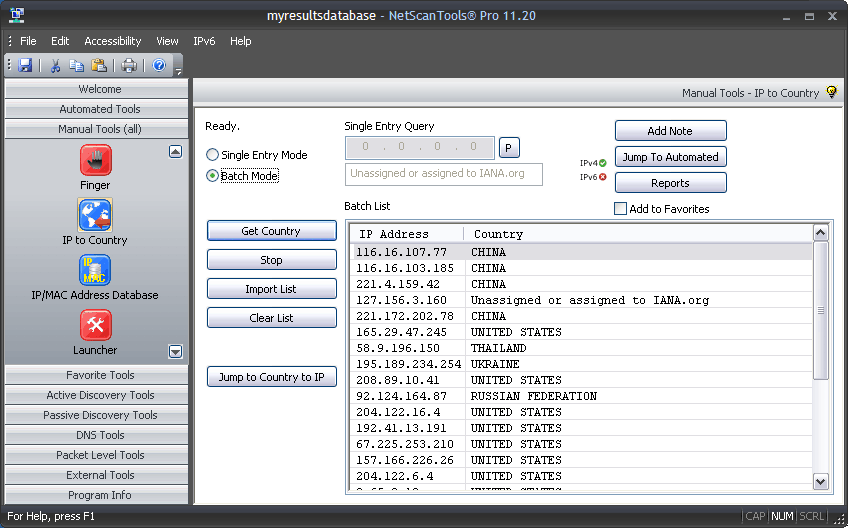Click the NetScanTools app icon in title bar
This screenshot has height=528, width=848.
click(x=17, y=15)
